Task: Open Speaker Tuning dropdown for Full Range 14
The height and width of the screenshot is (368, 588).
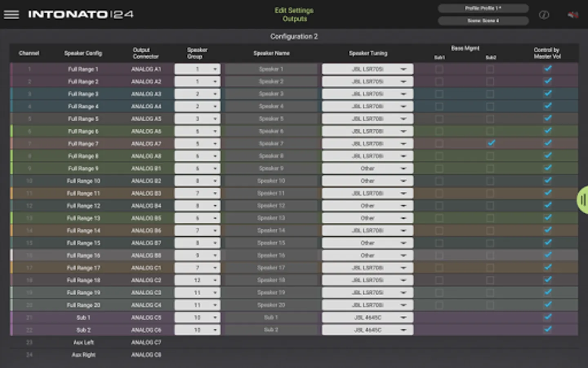Action: [367, 231]
